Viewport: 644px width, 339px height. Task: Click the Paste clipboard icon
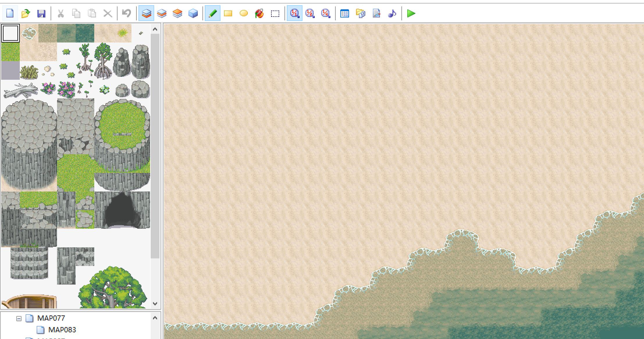tap(92, 13)
